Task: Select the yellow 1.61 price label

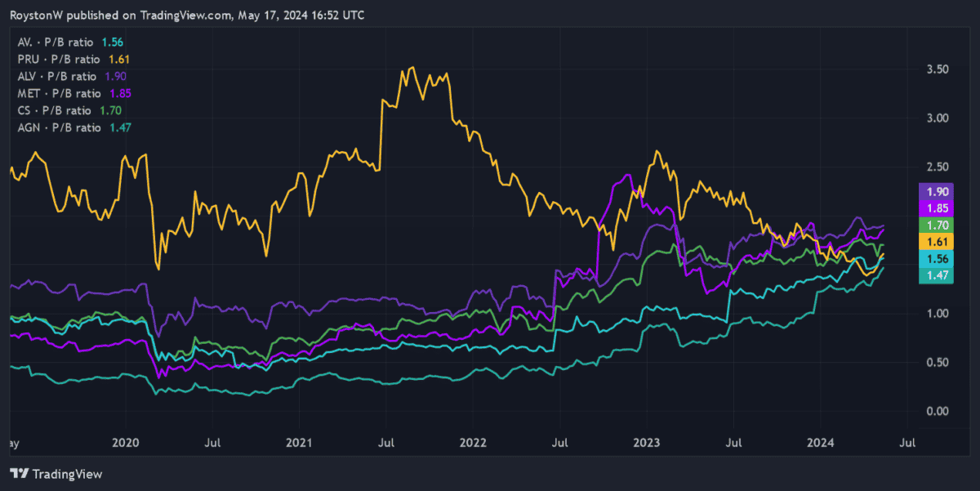Action: [x=936, y=242]
